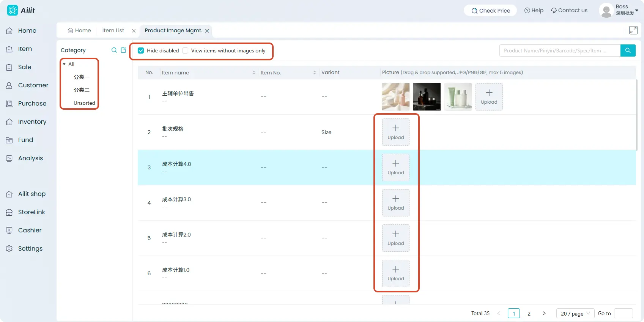This screenshot has height=322, width=644.
Task: Click the Contact us link
Action: pos(569,10)
